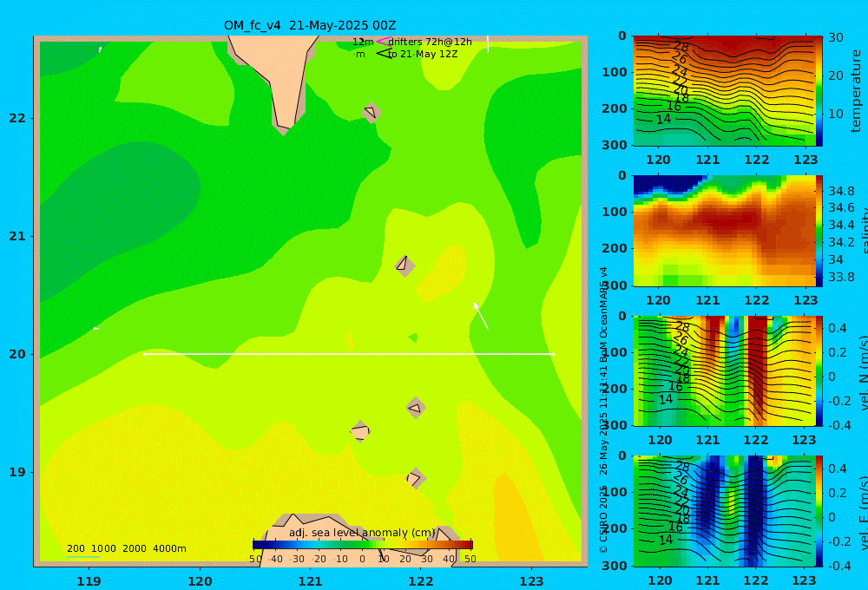This screenshot has height=590, width=868.
Task: Click the small island marker near 22°N
Action: 372,112
